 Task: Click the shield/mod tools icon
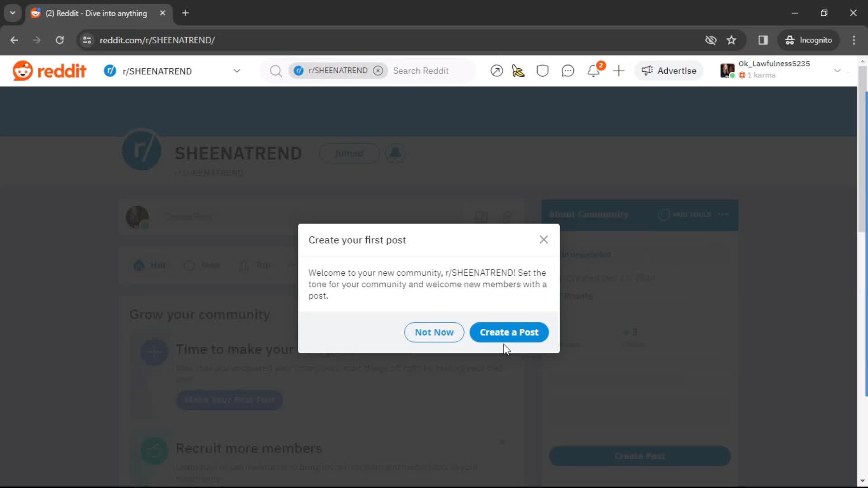(x=542, y=70)
